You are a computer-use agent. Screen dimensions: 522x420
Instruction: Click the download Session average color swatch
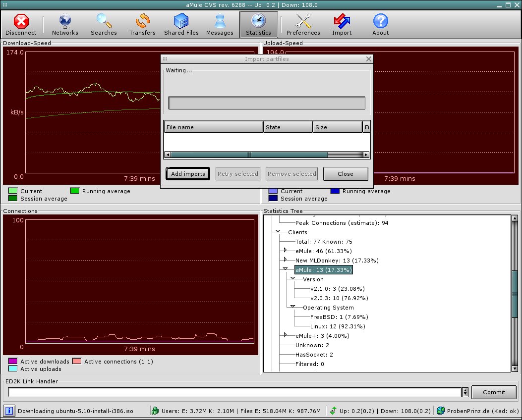pyautogui.click(x=13, y=198)
